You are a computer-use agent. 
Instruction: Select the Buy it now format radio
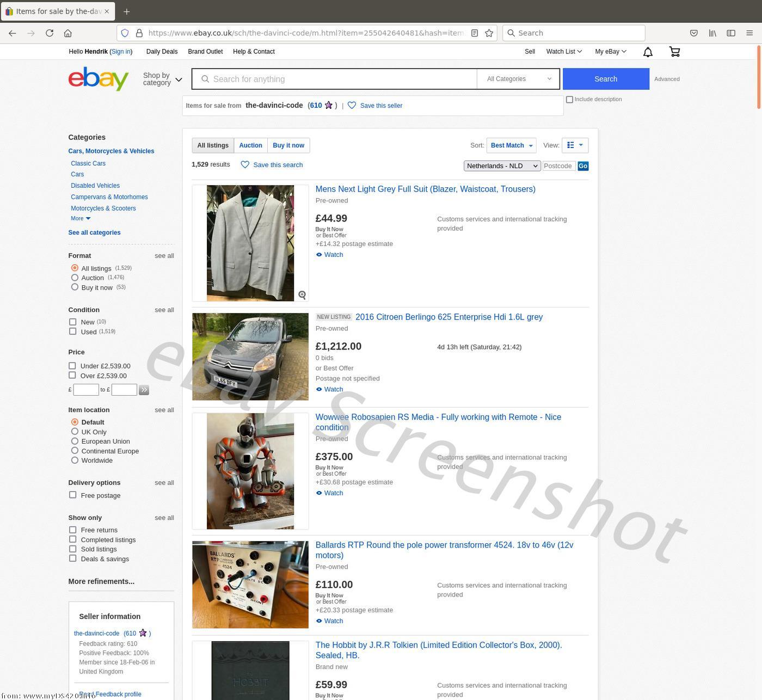75,287
